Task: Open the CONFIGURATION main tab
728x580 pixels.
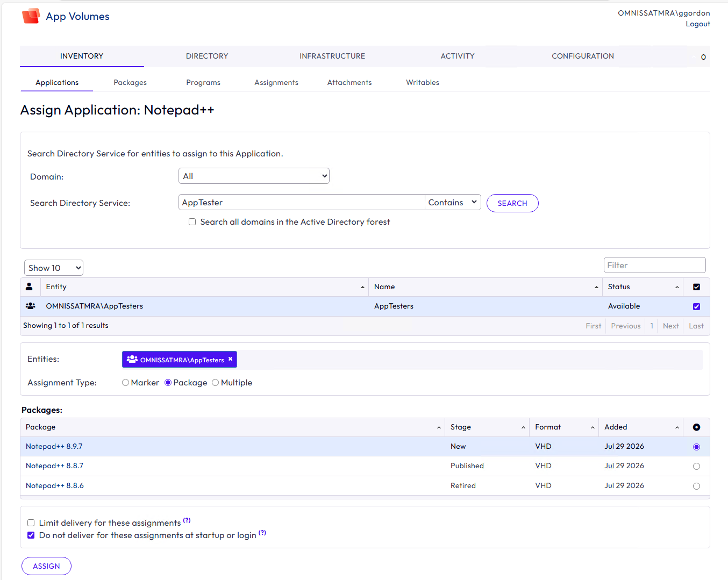Action: coord(583,56)
